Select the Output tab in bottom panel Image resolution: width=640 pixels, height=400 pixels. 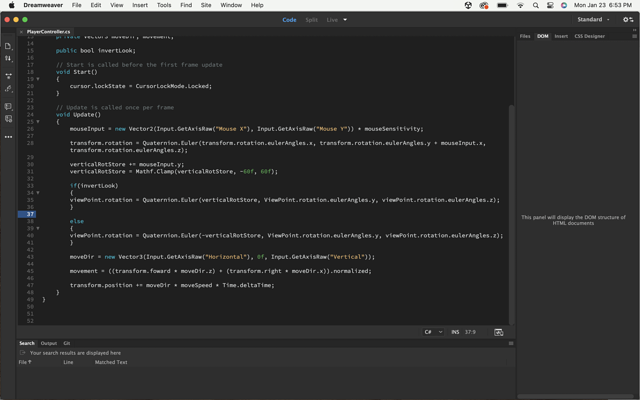tap(49, 343)
